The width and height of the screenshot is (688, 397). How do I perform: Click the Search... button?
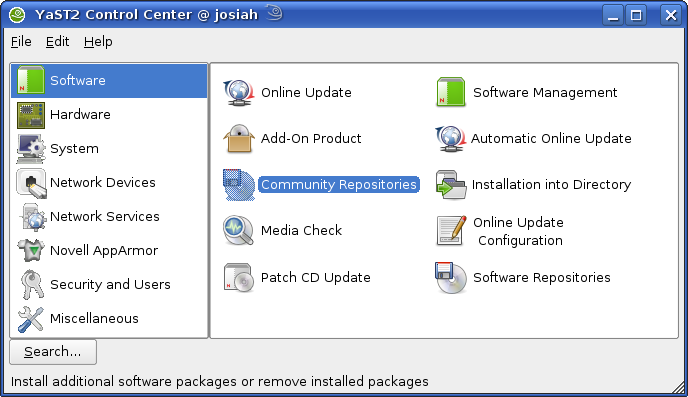click(53, 352)
